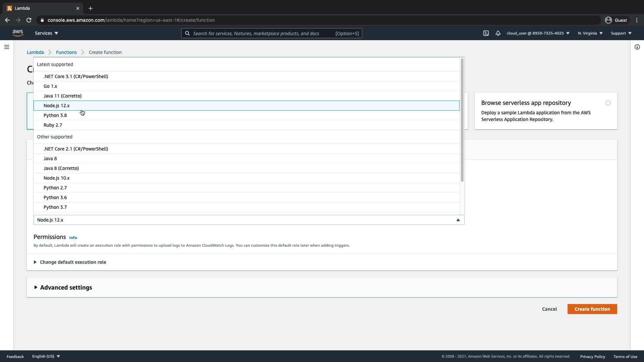The height and width of the screenshot is (362, 644).
Task: Go back with browser back arrow
Action: click(7, 20)
